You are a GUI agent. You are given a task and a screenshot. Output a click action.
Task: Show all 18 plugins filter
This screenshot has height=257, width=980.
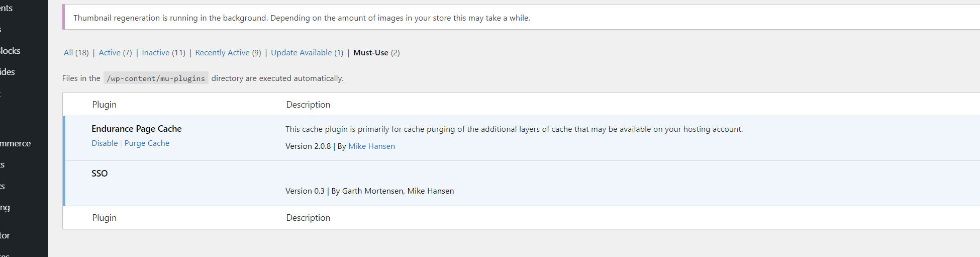click(x=76, y=53)
